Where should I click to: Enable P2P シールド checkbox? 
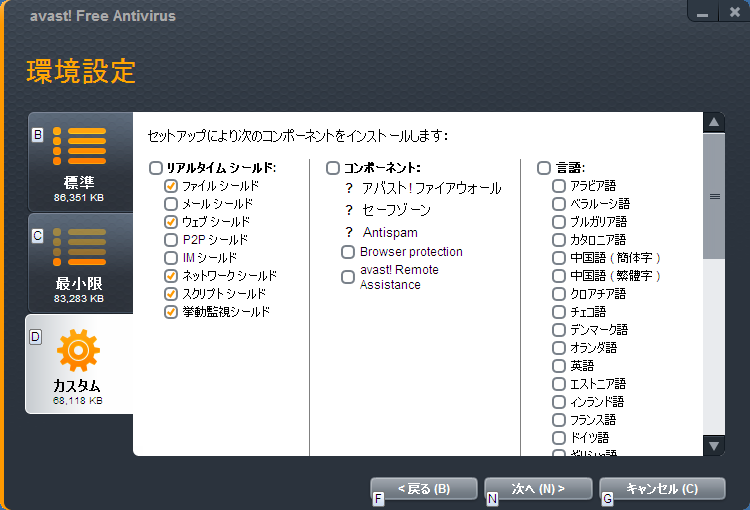[171, 240]
